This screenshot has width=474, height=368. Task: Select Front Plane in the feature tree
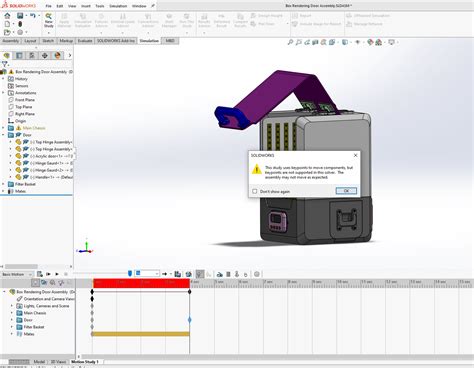(25, 100)
